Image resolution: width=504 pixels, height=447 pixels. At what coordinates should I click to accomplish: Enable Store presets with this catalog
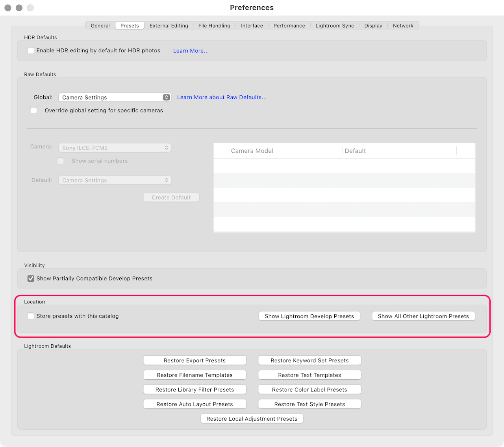point(31,316)
